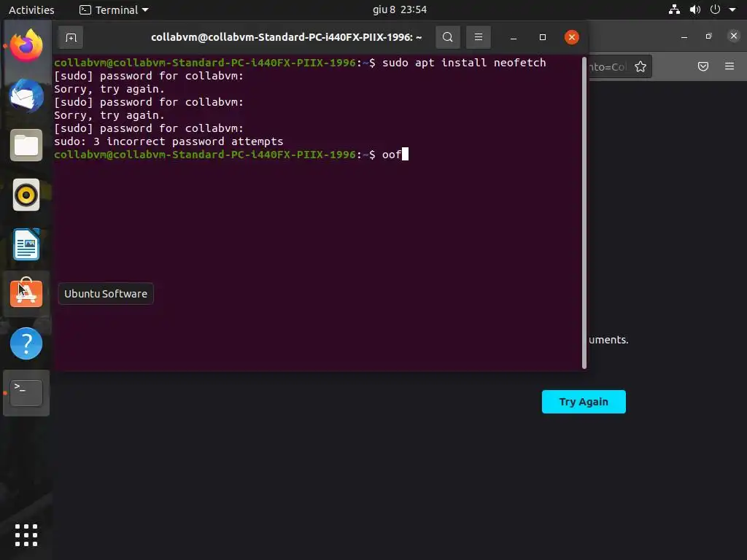Open Ubuntu Software from the dock
Screen dimensions: 747x560
[x=26, y=293]
